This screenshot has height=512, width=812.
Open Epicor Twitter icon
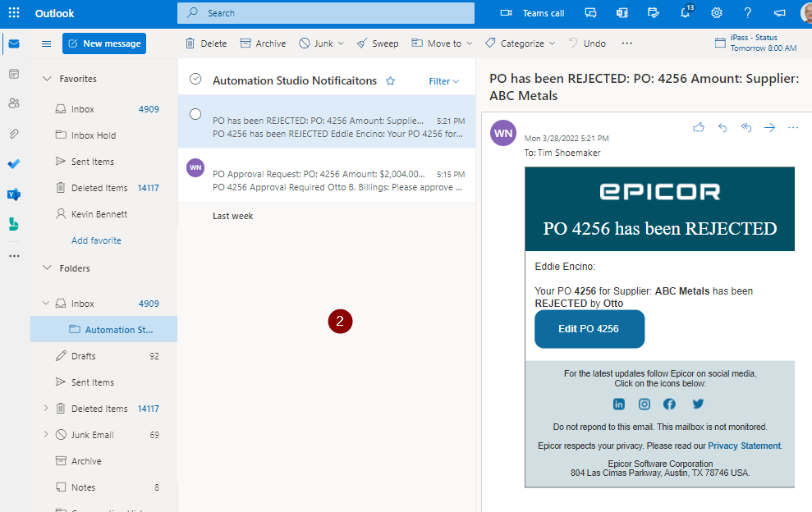[x=698, y=404]
